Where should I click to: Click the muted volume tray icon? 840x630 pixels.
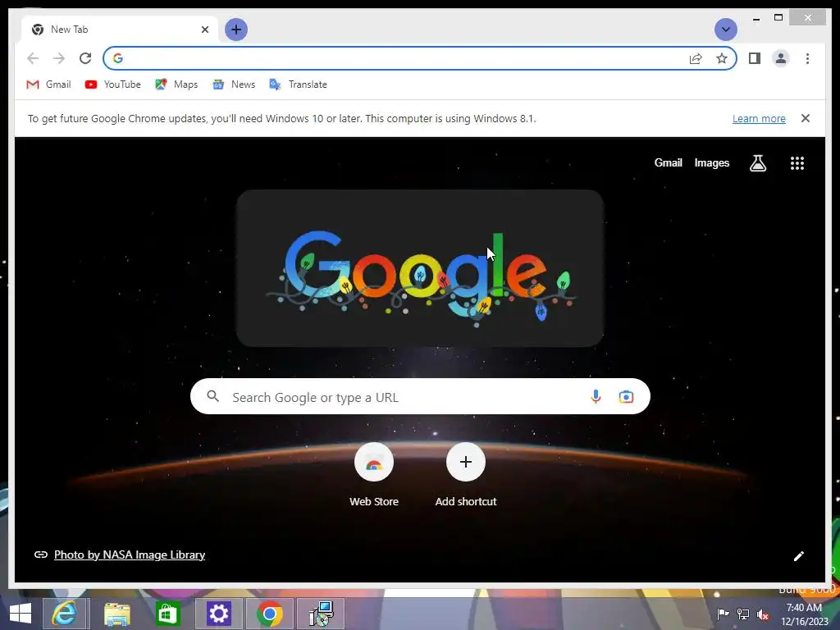pos(763,614)
